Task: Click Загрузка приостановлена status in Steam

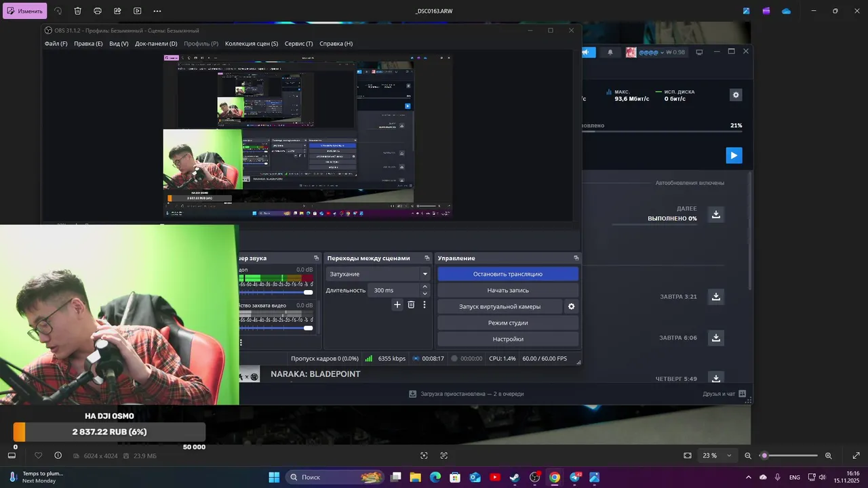Action: coord(467,394)
